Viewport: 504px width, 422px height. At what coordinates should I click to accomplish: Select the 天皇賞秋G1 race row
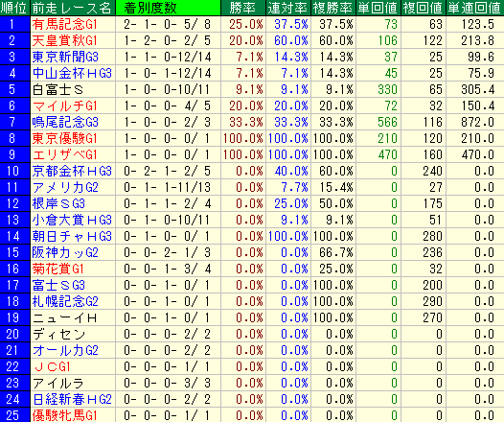point(252,40)
